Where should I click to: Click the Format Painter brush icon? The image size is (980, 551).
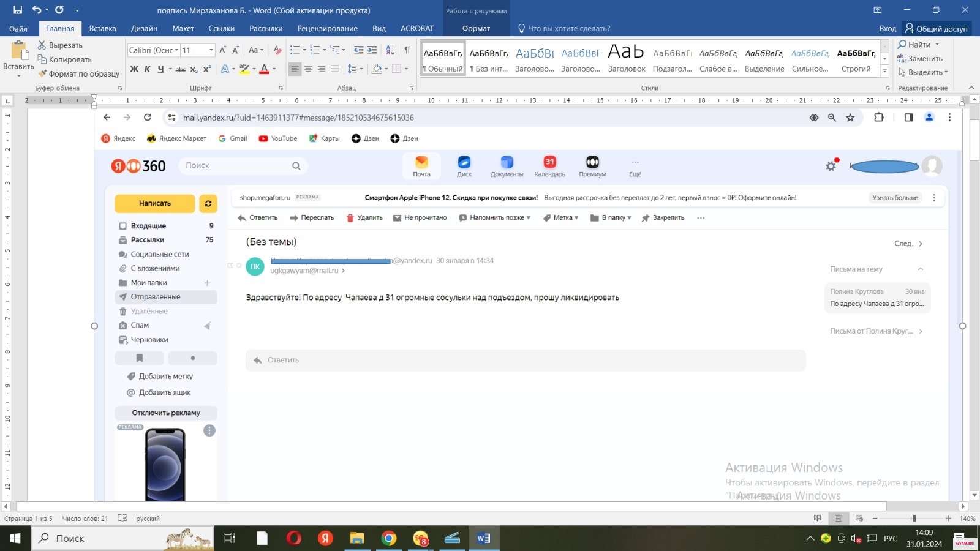pos(42,73)
